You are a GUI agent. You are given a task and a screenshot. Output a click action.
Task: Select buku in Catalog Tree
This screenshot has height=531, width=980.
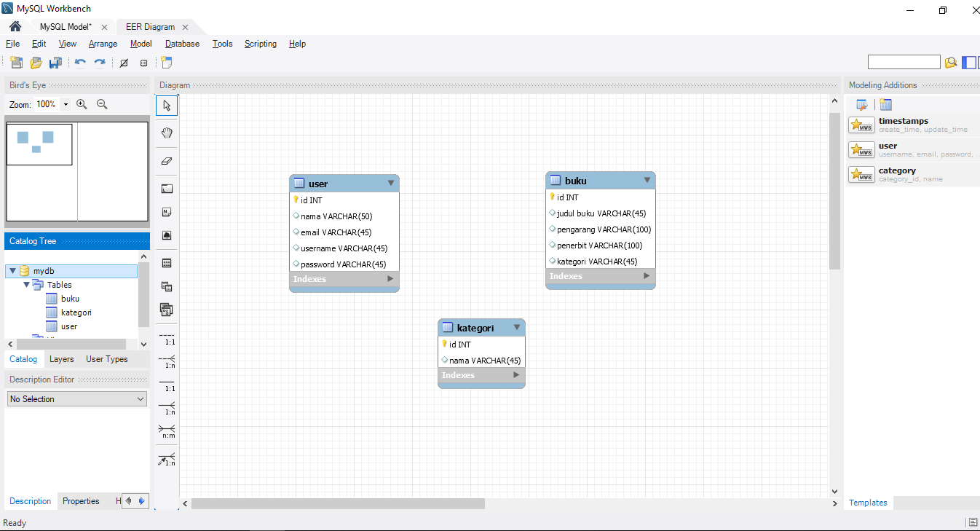[x=70, y=299]
